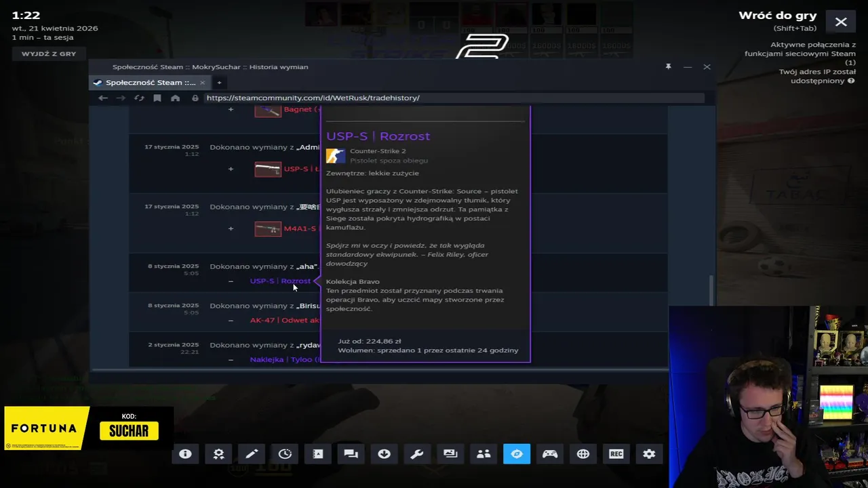Open trade partner „rydav profile link
This screenshot has height=488, width=868.
pos(308,345)
